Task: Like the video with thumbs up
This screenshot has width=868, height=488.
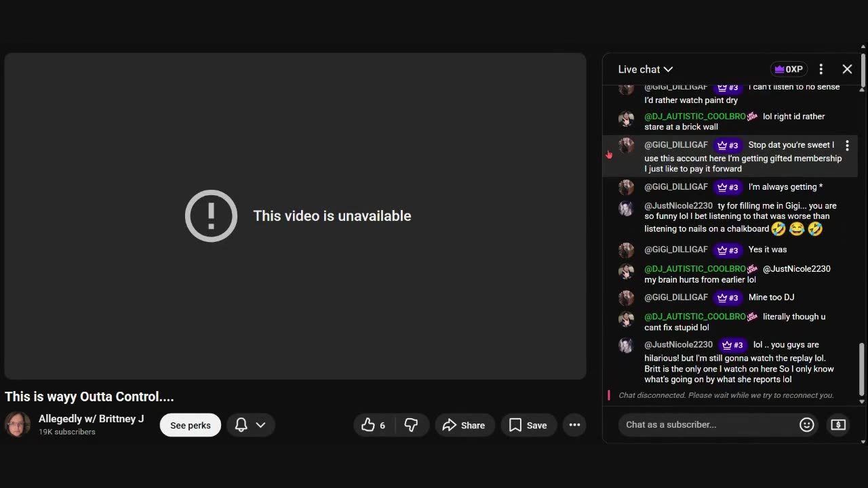Action: point(374,425)
